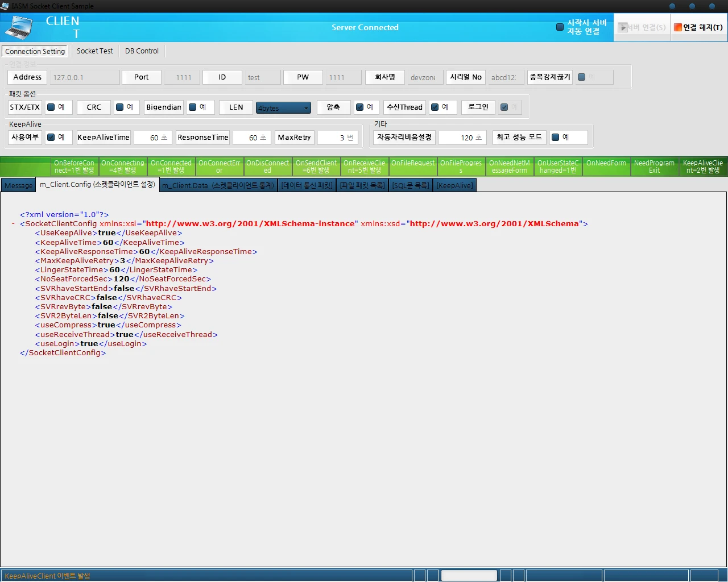Viewport: 728px width, 582px height.
Task: Click the OnBeforeConnect event indicator
Action: [75, 167]
